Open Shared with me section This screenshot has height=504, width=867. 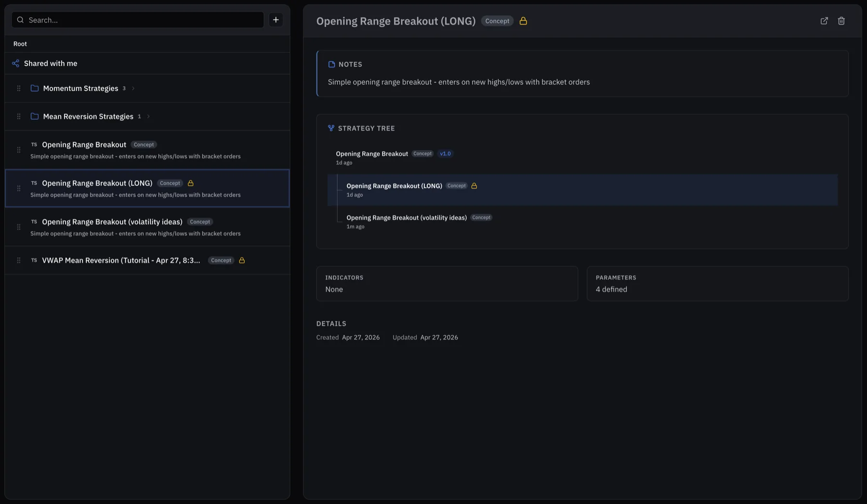pyautogui.click(x=147, y=64)
